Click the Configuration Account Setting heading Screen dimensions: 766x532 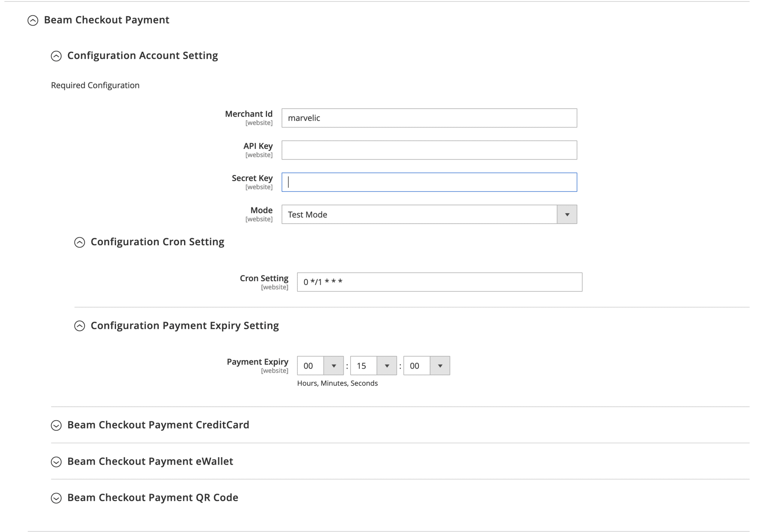click(143, 56)
